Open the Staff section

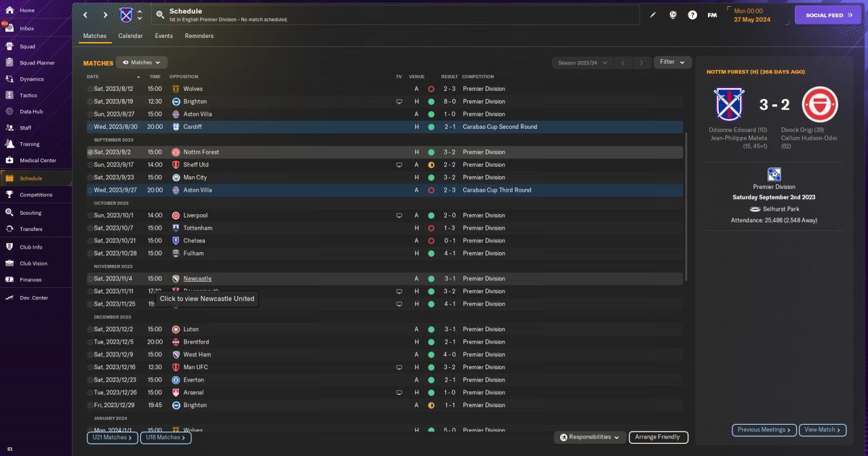pos(26,128)
